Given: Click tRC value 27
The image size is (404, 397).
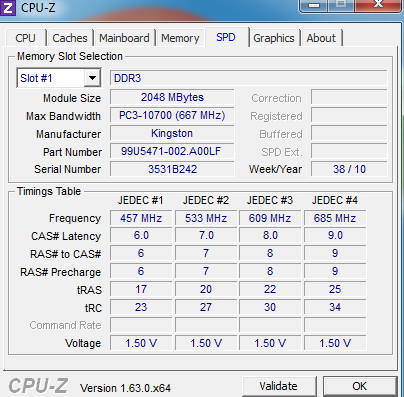Looking at the screenshot, I should (206, 307).
